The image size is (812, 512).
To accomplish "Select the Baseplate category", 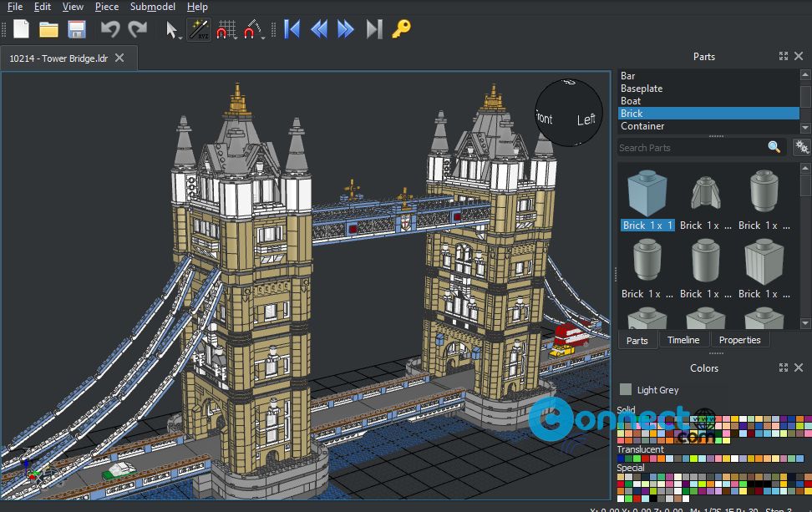I will pyautogui.click(x=708, y=89).
